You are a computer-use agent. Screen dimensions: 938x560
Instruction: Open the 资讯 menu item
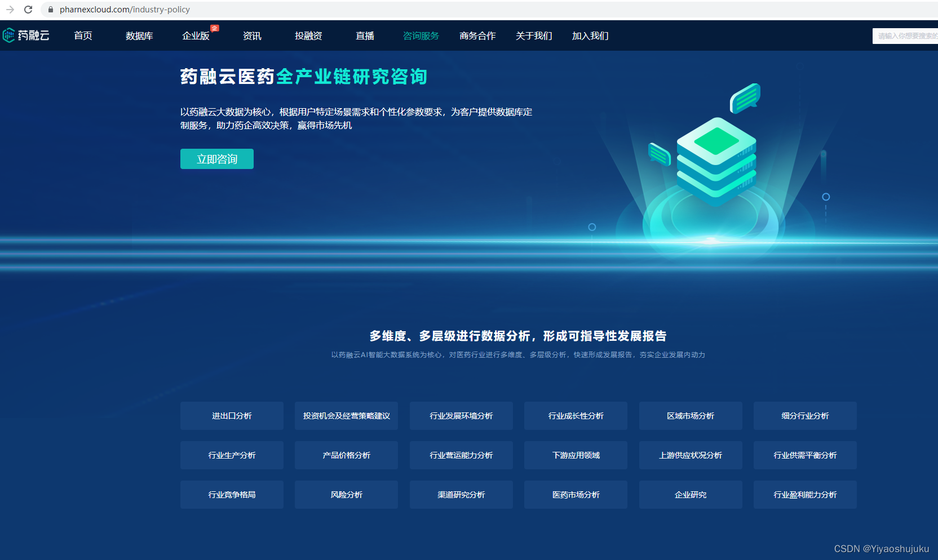tap(252, 36)
